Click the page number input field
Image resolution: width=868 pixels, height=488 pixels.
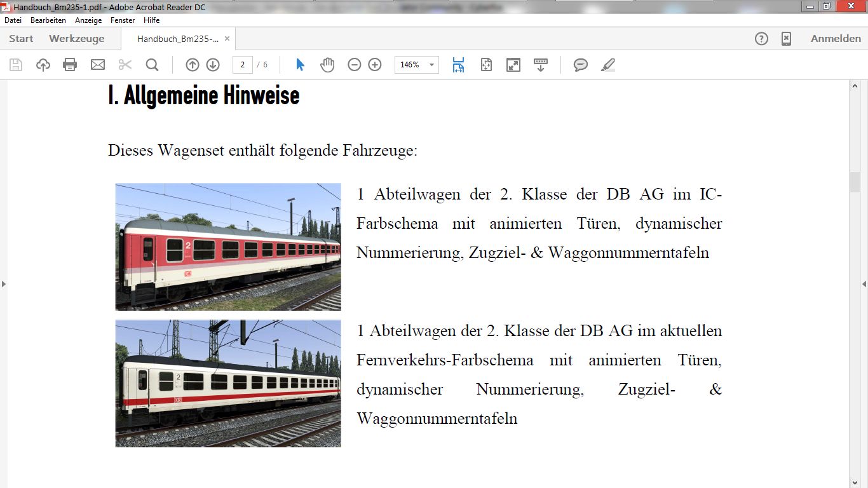click(x=243, y=65)
